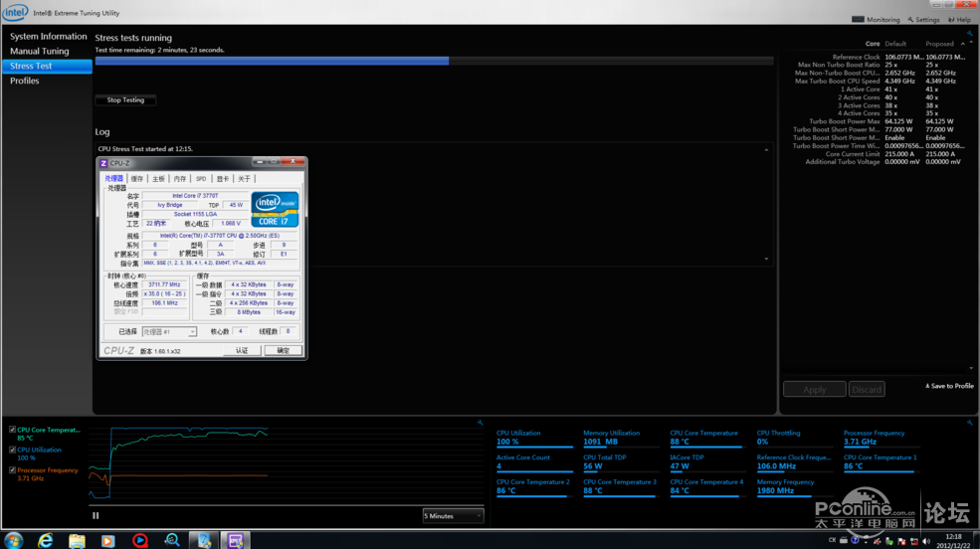Click the Stop Testing button
Image resolution: width=980 pixels, height=549 pixels.
(125, 99)
